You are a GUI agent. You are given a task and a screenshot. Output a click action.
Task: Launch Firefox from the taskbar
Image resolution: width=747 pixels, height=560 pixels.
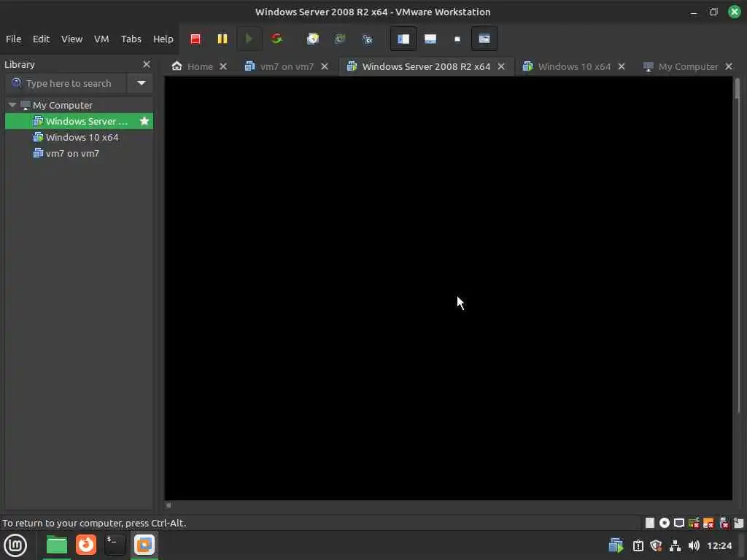(86, 545)
